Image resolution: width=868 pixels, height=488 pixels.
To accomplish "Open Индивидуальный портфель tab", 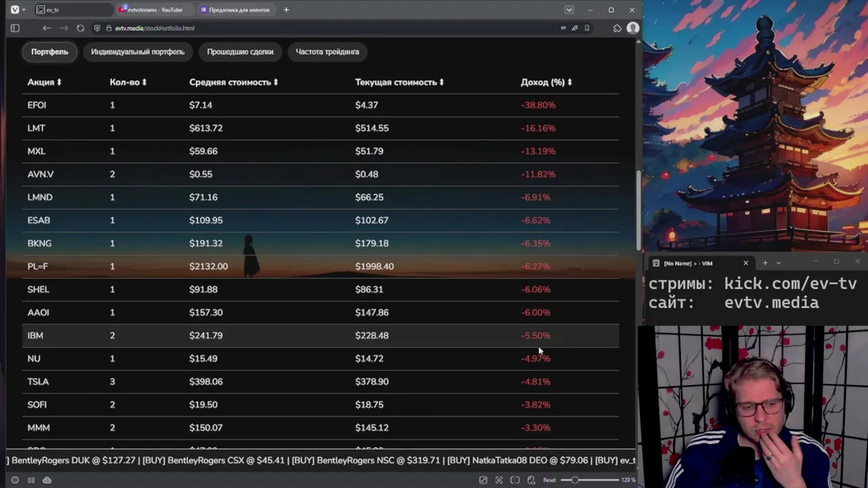I will coord(138,52).
